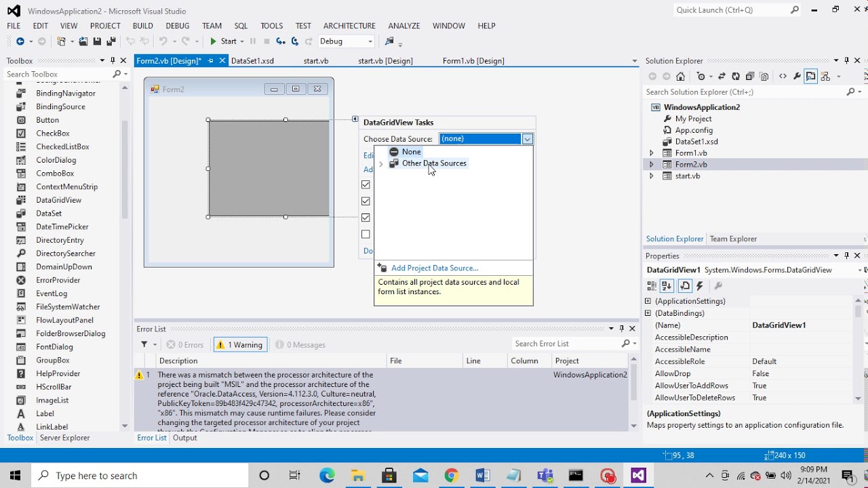Select DataSet1.xsd in Solution Explorer
The height and width of the screenshot is (488, 868).
696,142
